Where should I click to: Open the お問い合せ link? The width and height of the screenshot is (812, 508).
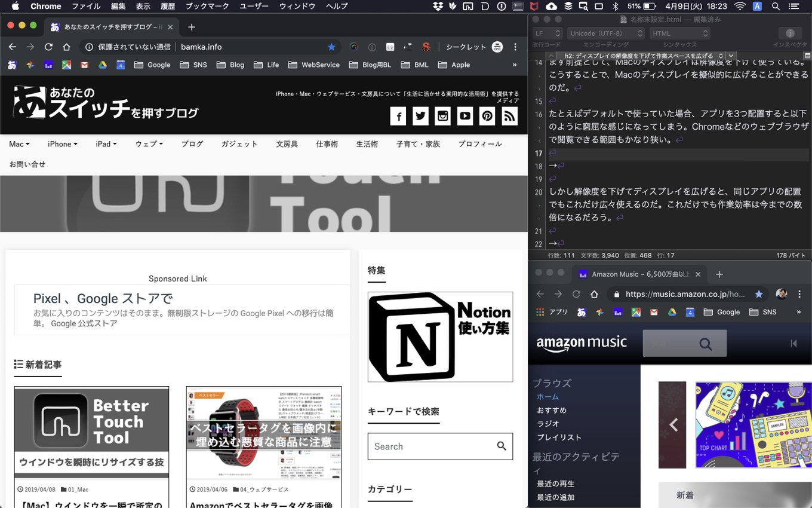point(27,164)
